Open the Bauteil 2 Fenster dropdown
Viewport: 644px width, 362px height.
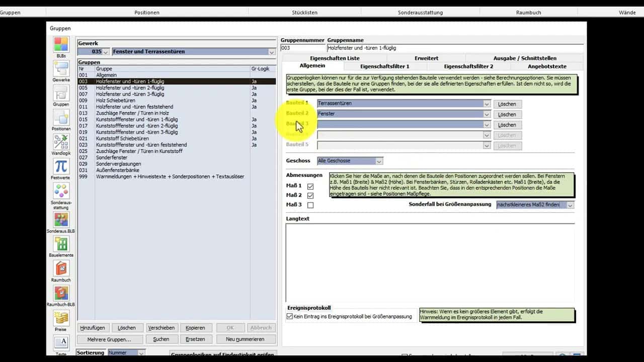coord(487,114)
